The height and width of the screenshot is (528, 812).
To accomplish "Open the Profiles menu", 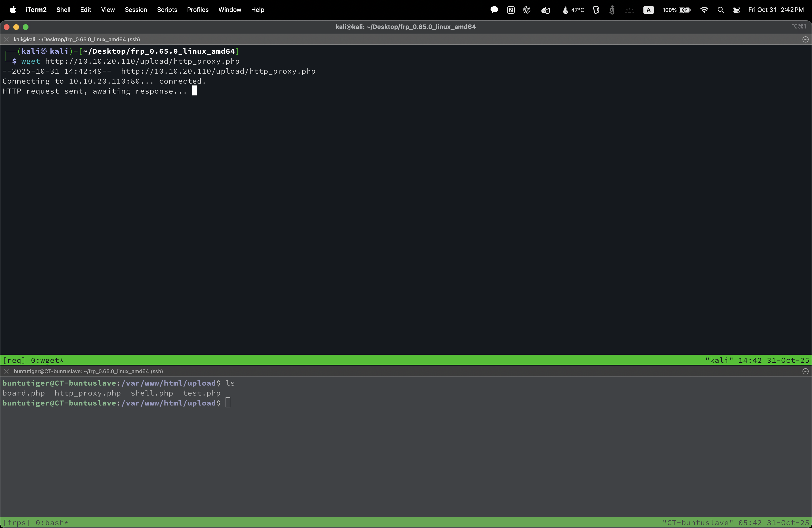I will pyautogui.click(x=198, y=10).
